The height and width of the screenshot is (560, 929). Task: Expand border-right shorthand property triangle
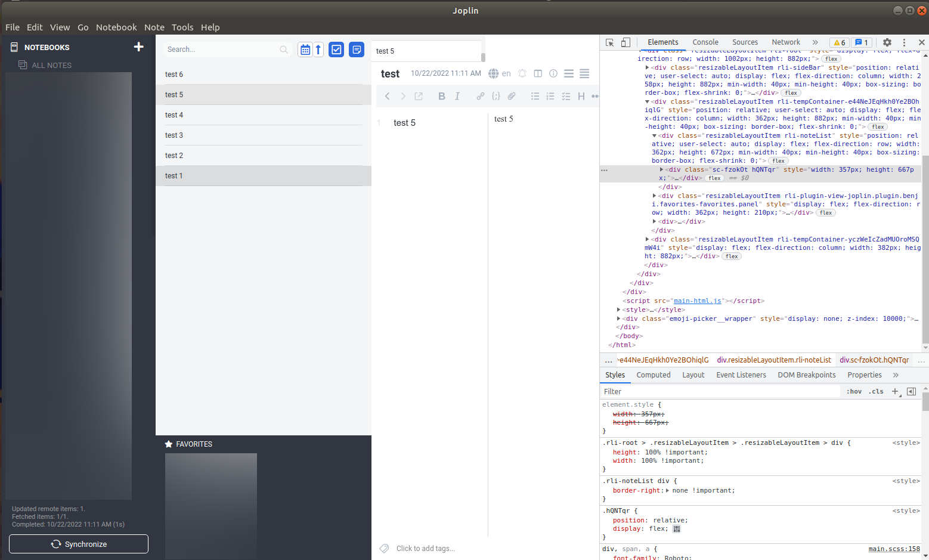point(667,490)
